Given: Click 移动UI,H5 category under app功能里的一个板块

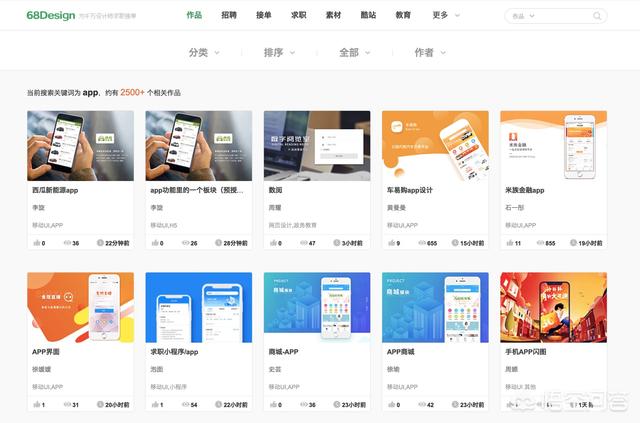Looking at the screenshot, I should click(164, 225).
